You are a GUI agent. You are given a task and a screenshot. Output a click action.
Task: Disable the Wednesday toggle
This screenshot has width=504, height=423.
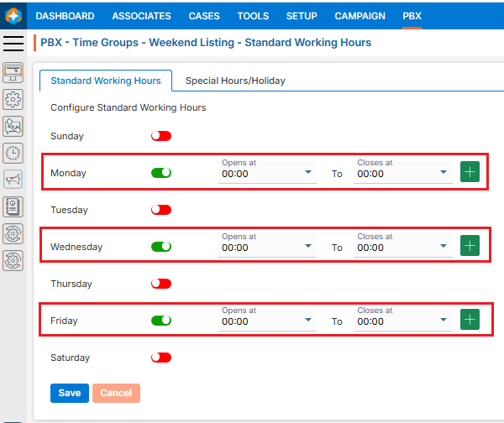pos(161,247)
